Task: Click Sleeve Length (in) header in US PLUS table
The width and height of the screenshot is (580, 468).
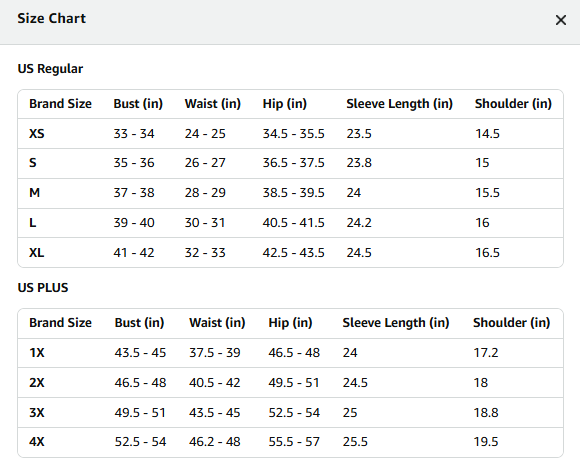Action: click(396, 323)
